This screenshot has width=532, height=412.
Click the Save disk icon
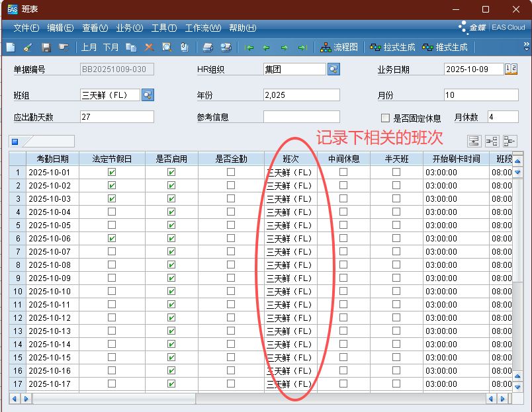pos(46,48)
